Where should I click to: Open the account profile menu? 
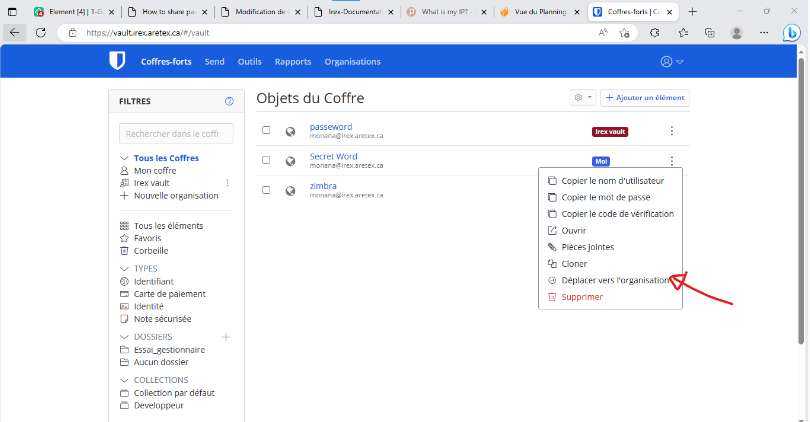[672, 61]
